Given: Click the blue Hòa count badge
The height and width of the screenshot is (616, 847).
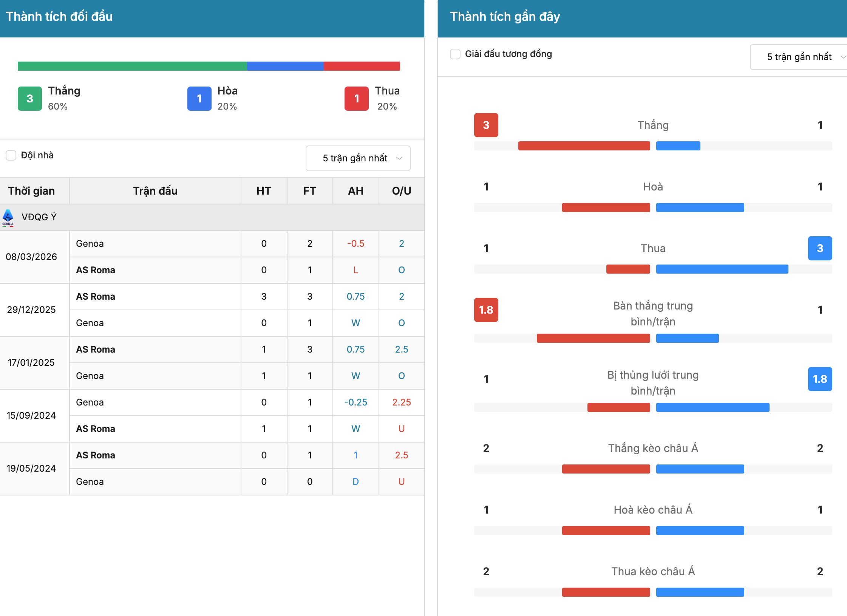Looking at the screenshot, I should 199,99.
